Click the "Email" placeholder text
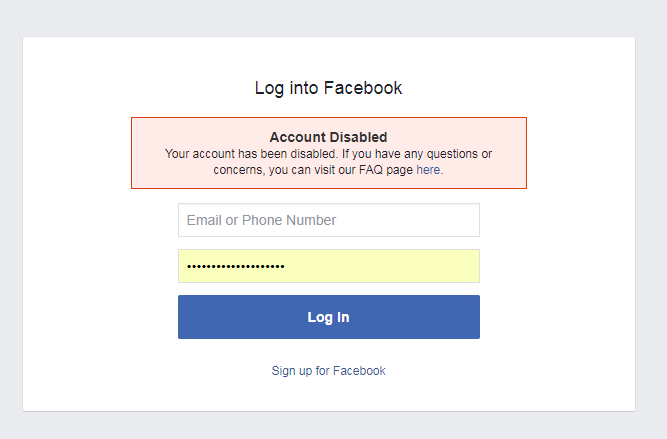 click(x=204, y=220)
